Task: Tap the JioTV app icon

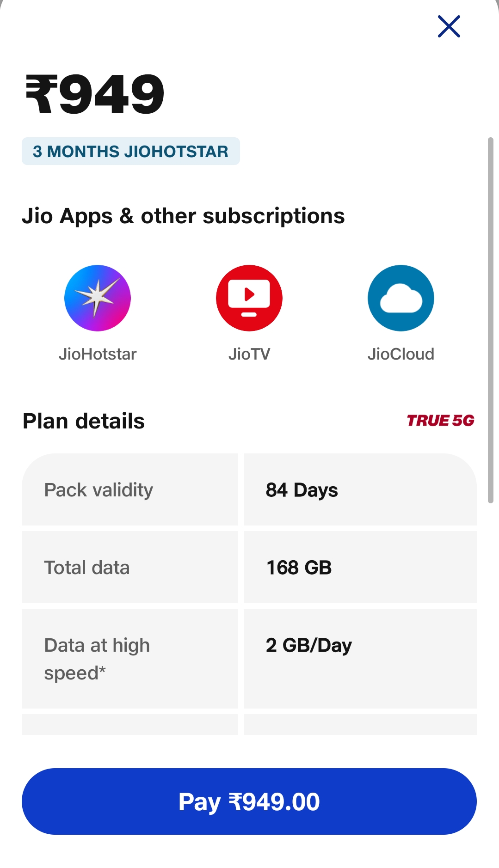Action: [x=249, y=298]
